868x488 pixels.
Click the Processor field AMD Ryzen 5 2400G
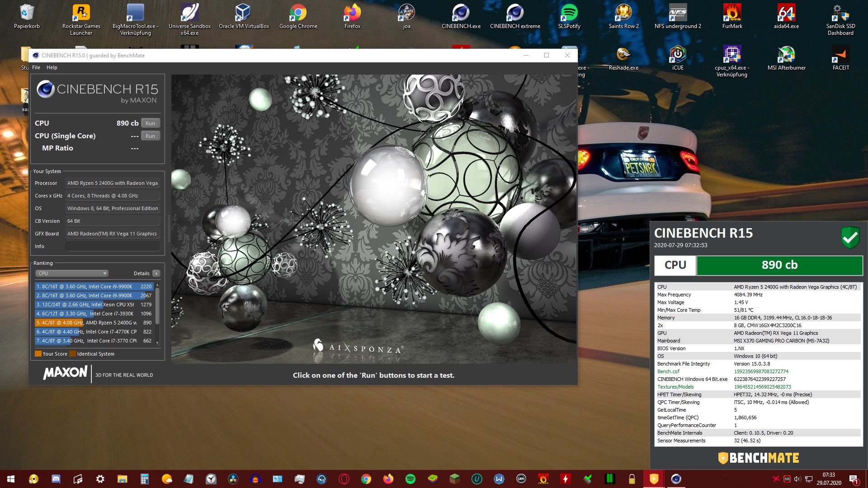(x=113, y=183)
